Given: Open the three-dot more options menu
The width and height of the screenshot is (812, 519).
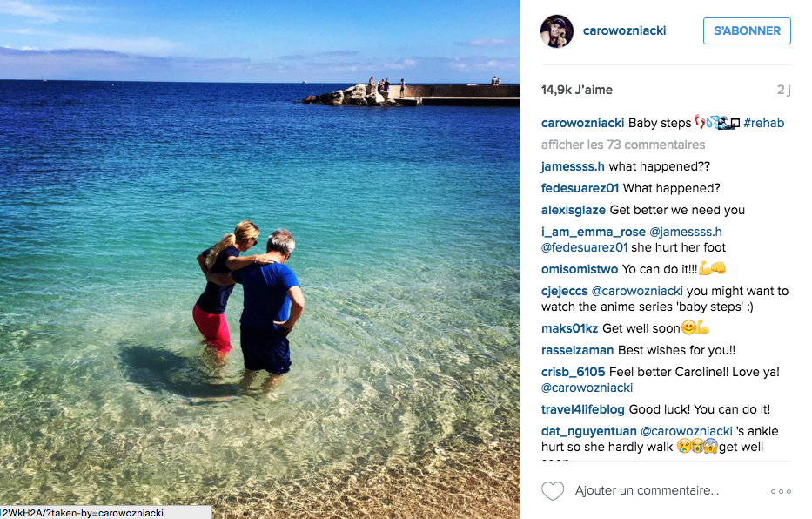Looking at the screenshot, I should coord(781,491).
